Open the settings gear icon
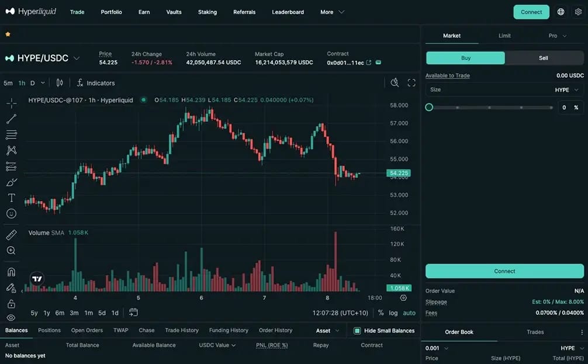Screen dimensions: 588x364 pos(578,12)
